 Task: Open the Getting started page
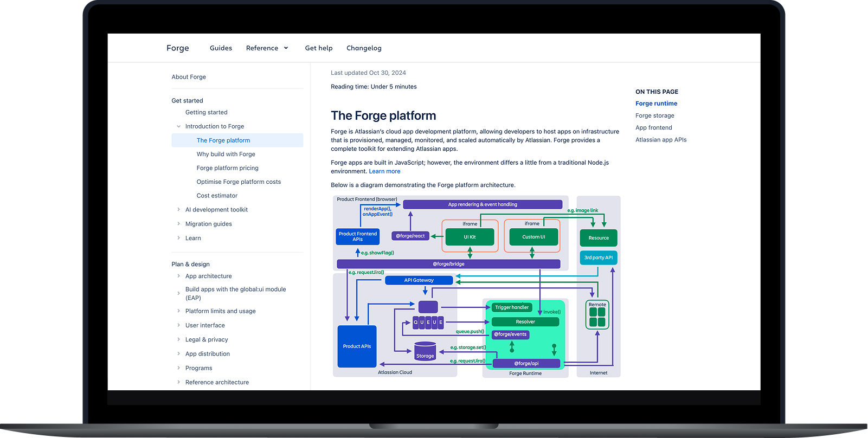pos(206,112)
